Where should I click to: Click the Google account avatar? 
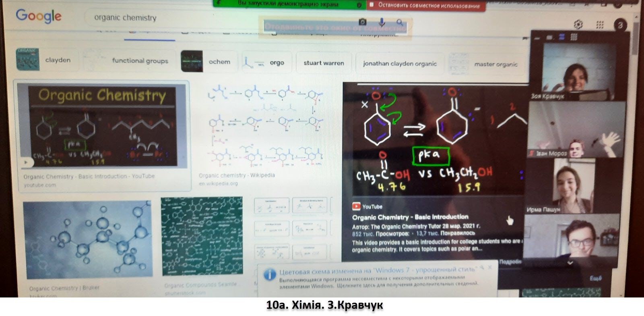620,25
